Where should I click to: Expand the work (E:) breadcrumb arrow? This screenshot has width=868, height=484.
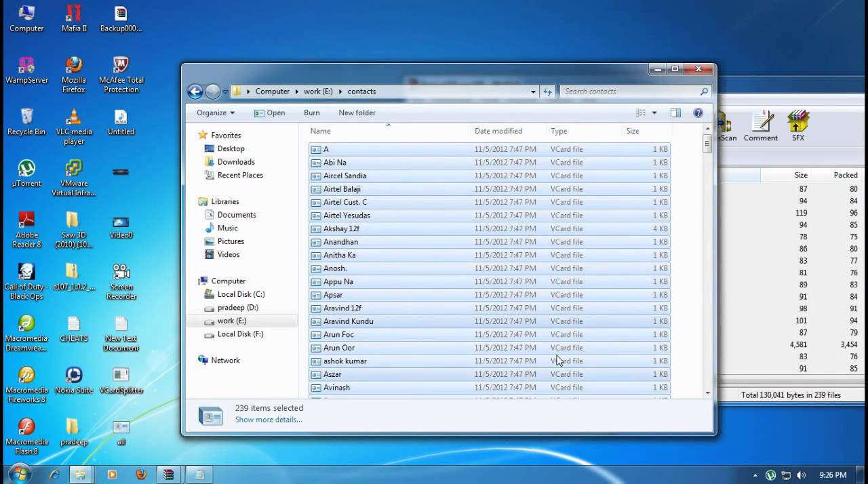(340, 92)
